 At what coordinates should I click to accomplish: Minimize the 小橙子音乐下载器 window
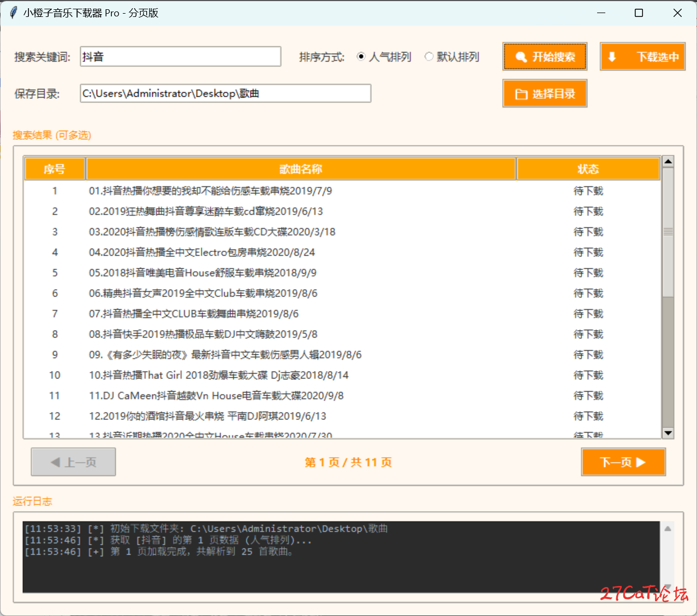[x=601, y=13]
